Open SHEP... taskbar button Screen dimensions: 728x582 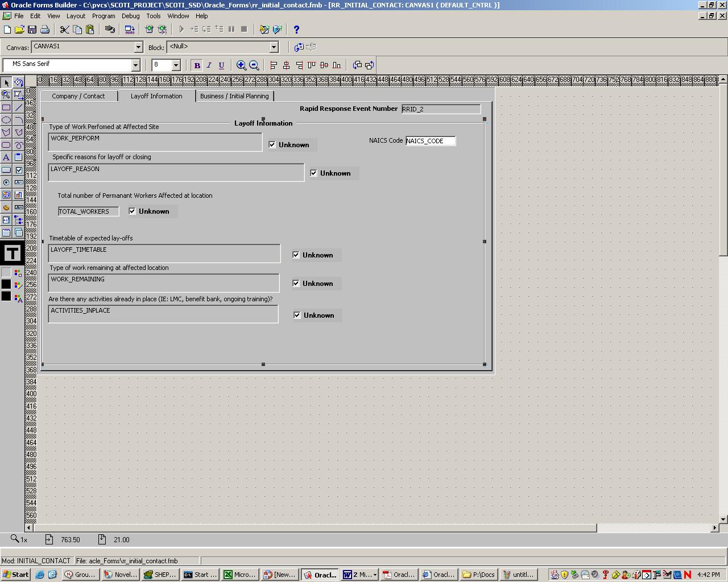click(160, 575)
